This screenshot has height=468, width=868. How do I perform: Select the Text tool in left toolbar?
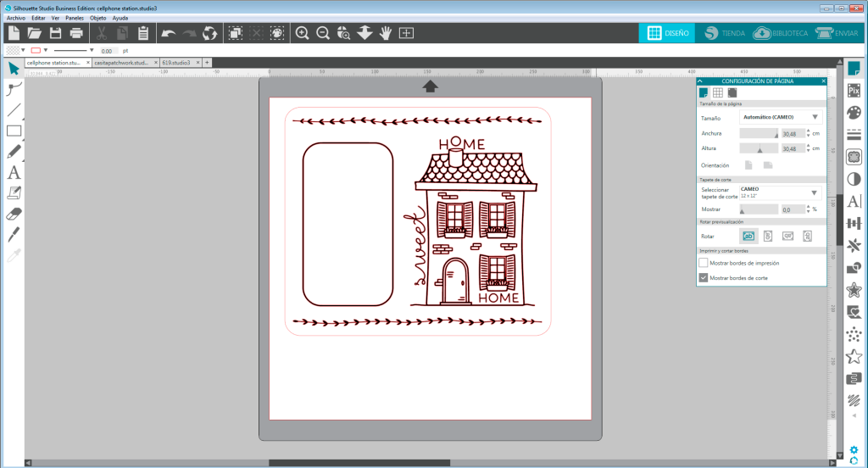(x=14, y=172)
